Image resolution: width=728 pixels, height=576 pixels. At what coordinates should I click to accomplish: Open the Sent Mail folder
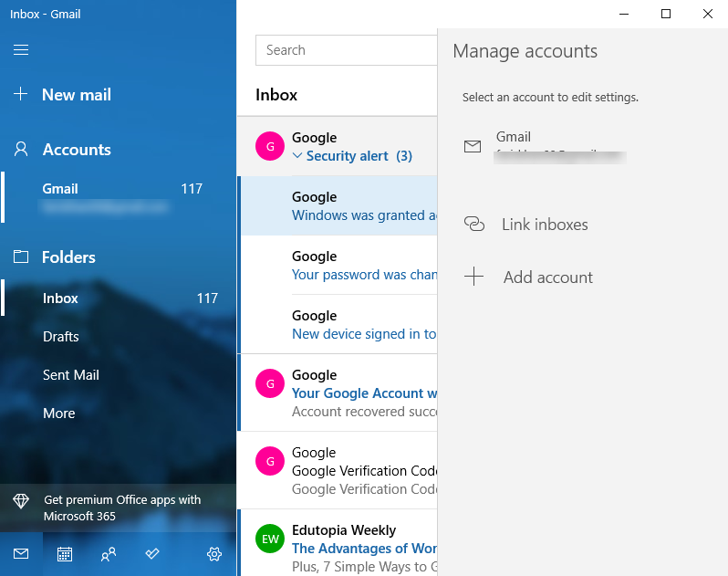[x=118, y=374]
